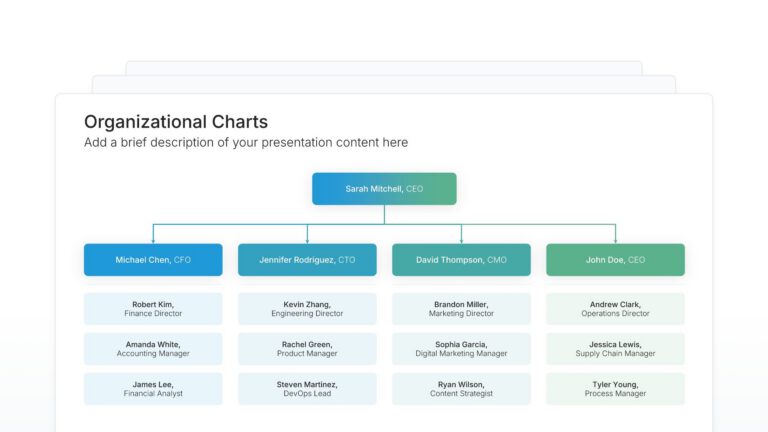Screen dimensions: 768x432
Task: Select Kevin Zhang, Engineering Director card
Action: click(307, 309)
